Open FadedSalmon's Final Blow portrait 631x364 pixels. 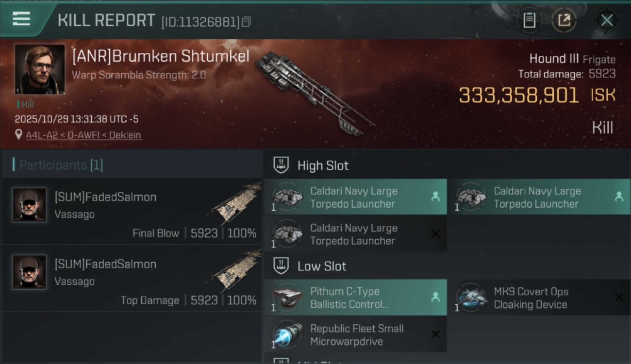click(x=30, y=205)
